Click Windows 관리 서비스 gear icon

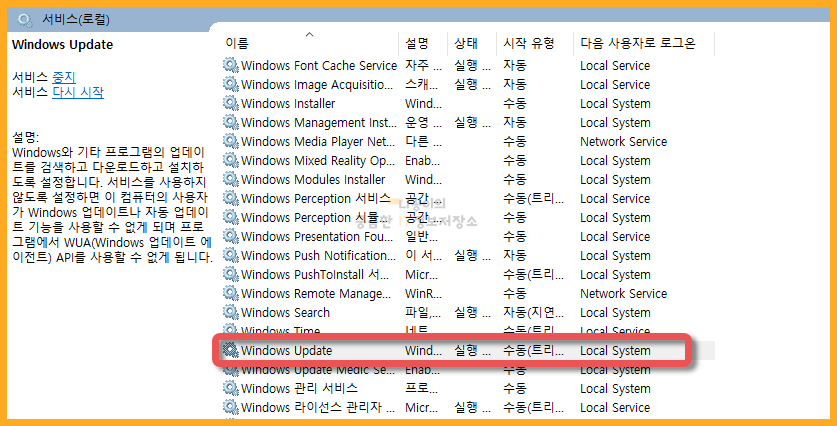click(x=231, y=388)
